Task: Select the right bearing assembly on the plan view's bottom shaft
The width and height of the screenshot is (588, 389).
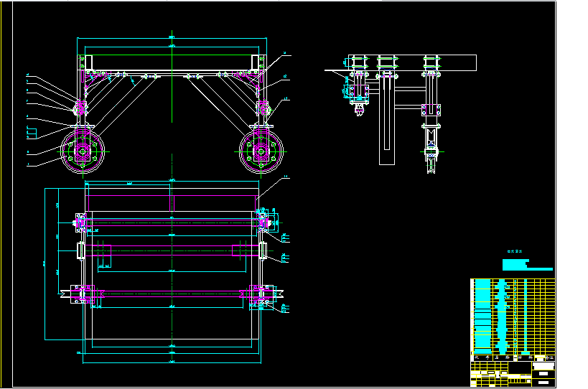Action: [262, 294]
